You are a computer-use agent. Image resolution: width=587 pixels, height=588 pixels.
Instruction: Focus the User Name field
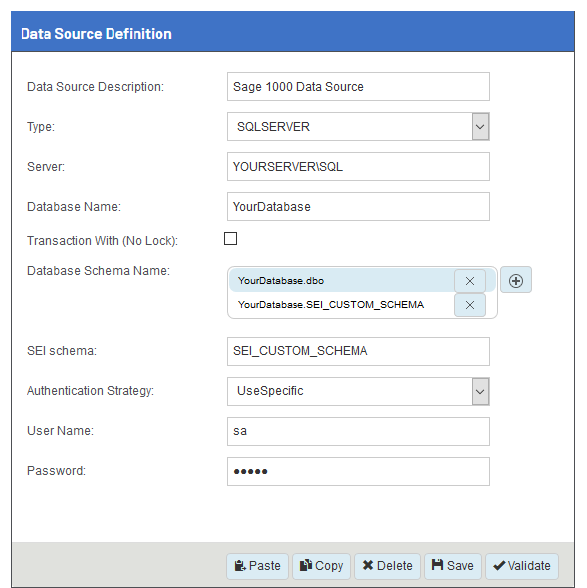click(x=358, y=431)
